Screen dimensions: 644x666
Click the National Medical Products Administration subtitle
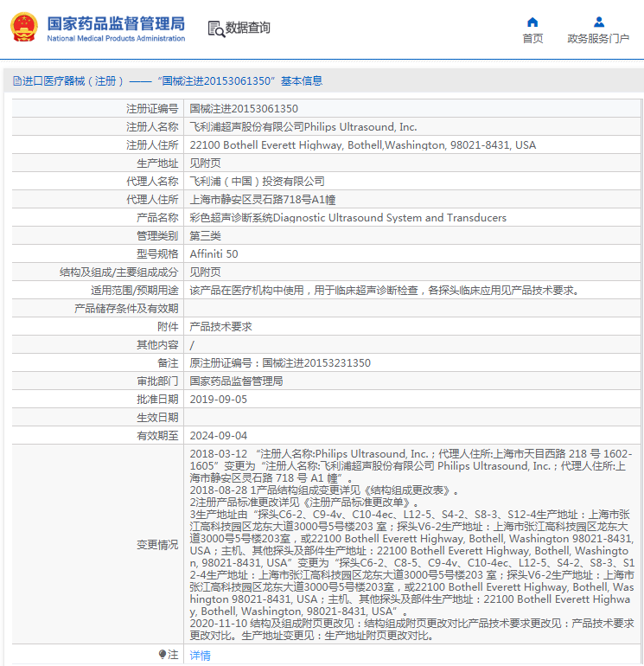point(116,38)
